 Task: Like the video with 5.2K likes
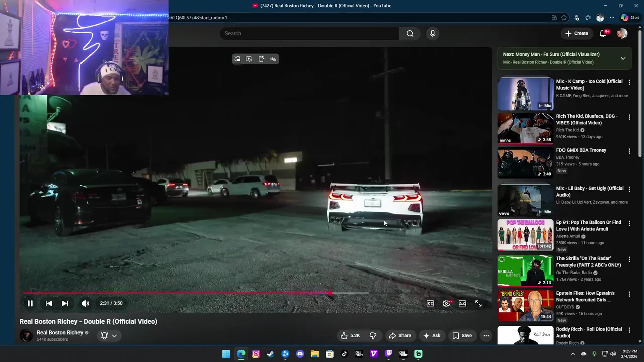[x=350, y=336]
